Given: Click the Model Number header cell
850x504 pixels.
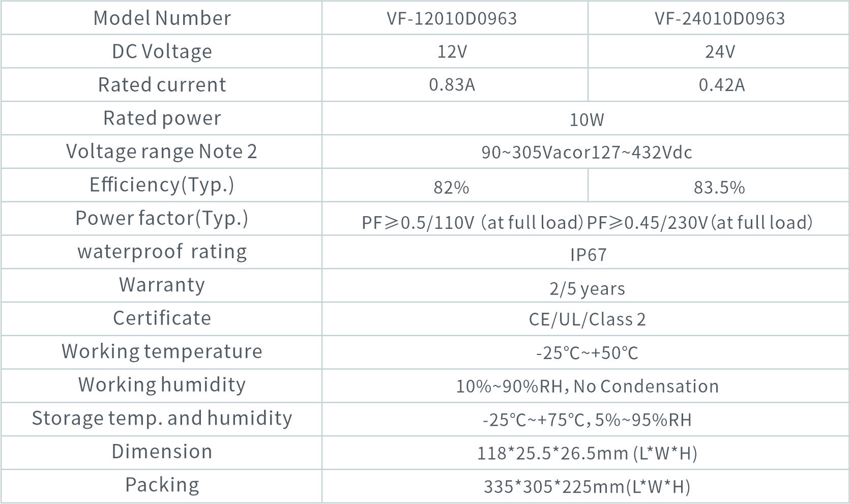Looking at the screenshot, I should coord(162,18).
